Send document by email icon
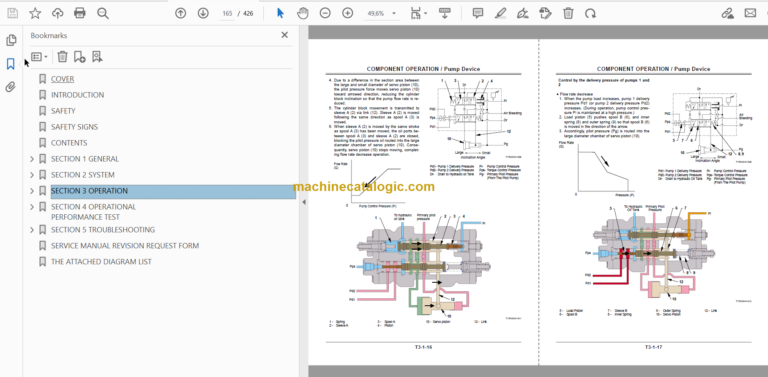Viewport: 768px width, 377px height. point(750,13)
